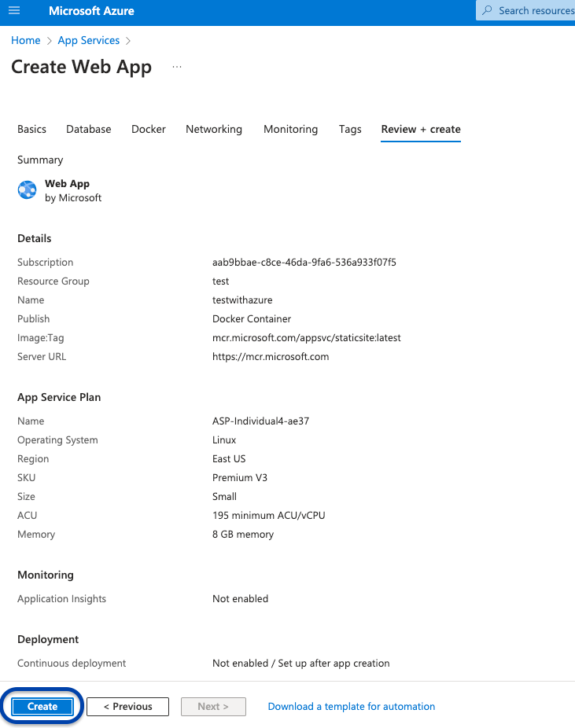Go back with Previous button

(x=127, y=706)
